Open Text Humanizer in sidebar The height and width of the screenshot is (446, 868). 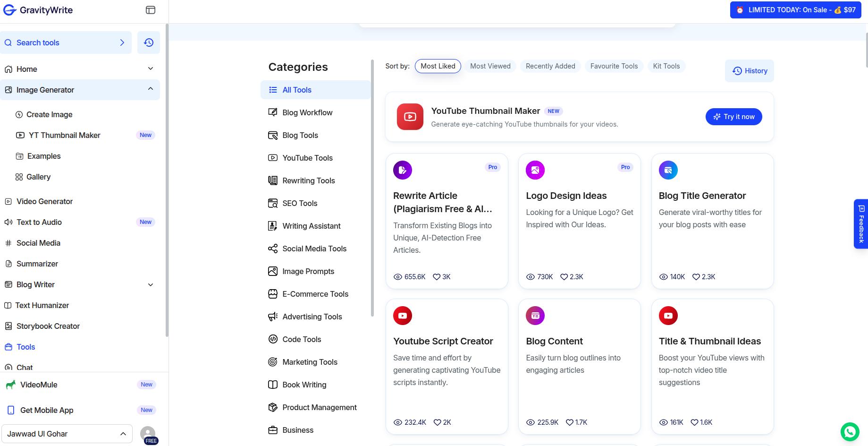[x=36, y=305]
